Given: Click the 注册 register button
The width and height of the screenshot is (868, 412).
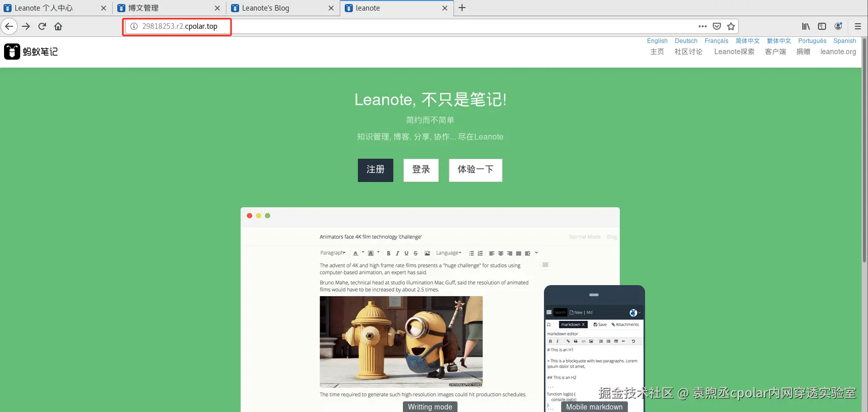Looking at the screenshot, I should point(376,170).
